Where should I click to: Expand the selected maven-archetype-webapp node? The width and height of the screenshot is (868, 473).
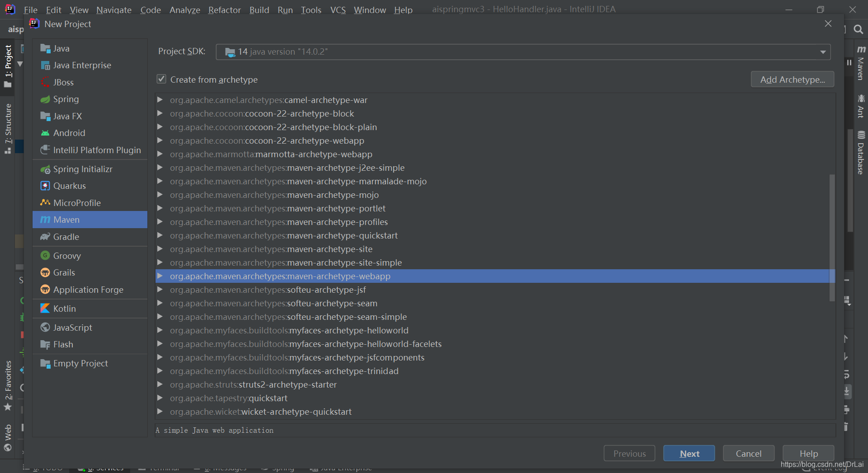(160, 276)
